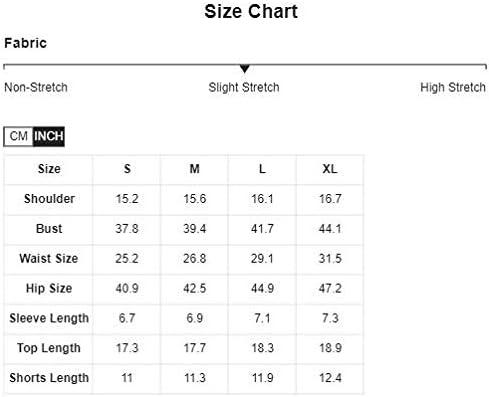
Task: Select the M size column header
Action: pyautogui.click(x=195, y=169)
